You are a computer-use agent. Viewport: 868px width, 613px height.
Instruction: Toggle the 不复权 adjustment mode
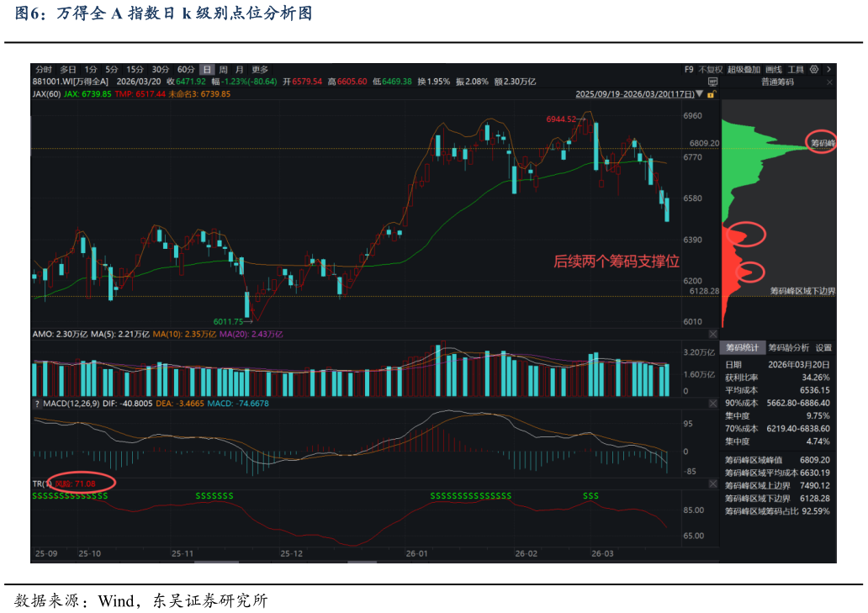point(711,69)
